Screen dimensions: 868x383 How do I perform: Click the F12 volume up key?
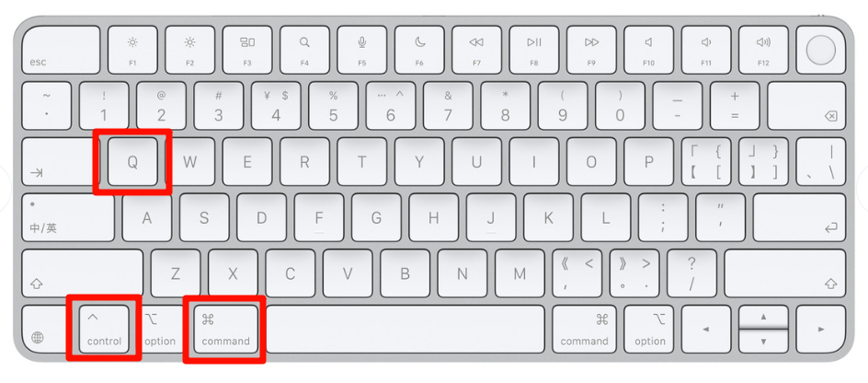point(763,50)
